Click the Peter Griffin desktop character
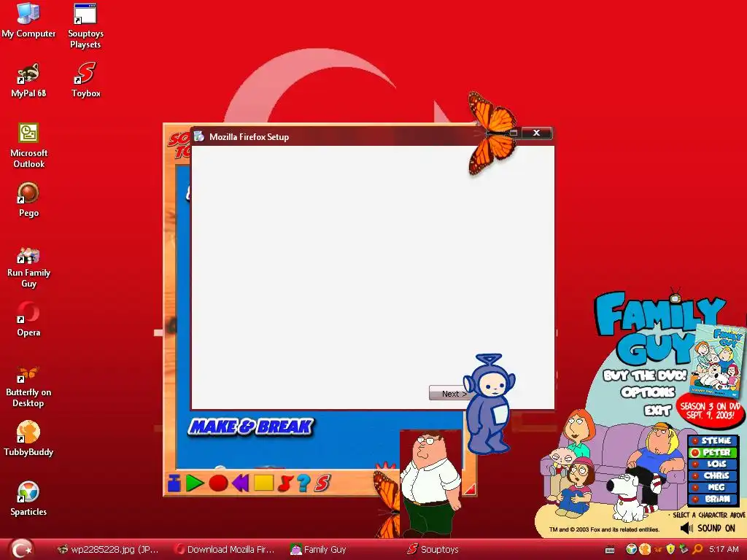 (430, 483)
